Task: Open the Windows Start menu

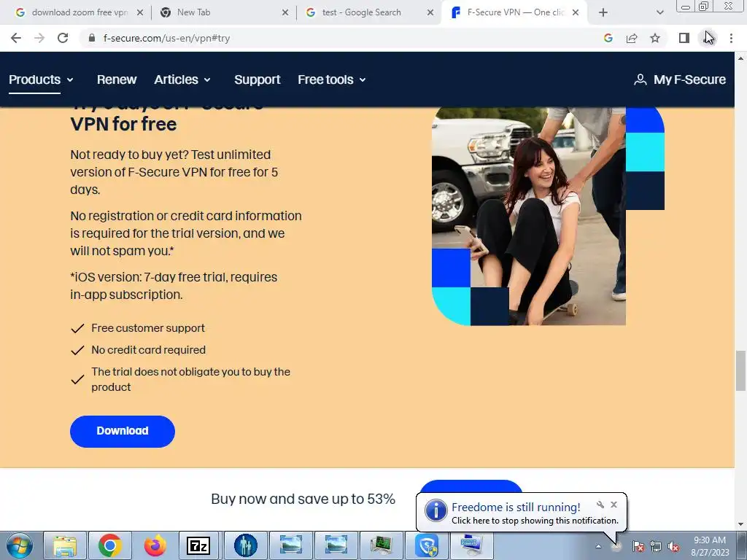Action: tap(19, 545)
